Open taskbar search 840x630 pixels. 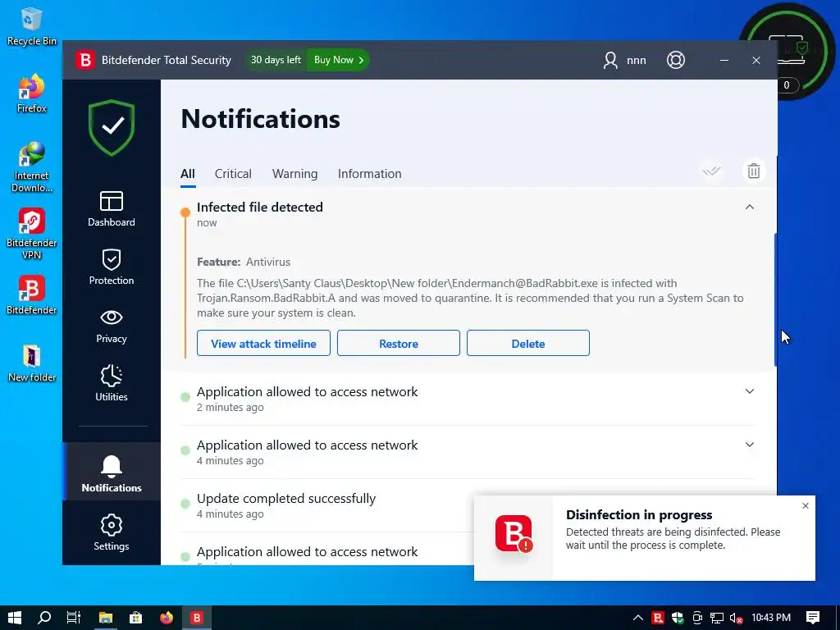tap(44, 618)
